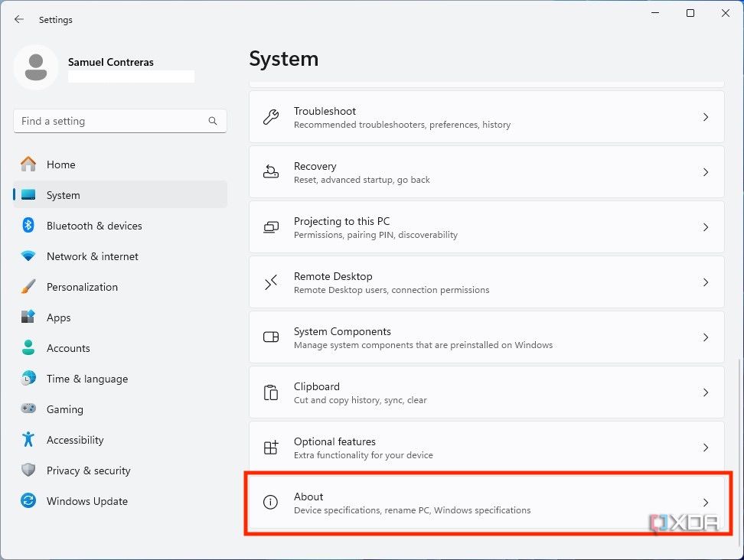The width and height of the screenshot is (744, 560).
Task: Click the Projecting to this PC icon
Action: pos(271,227)
